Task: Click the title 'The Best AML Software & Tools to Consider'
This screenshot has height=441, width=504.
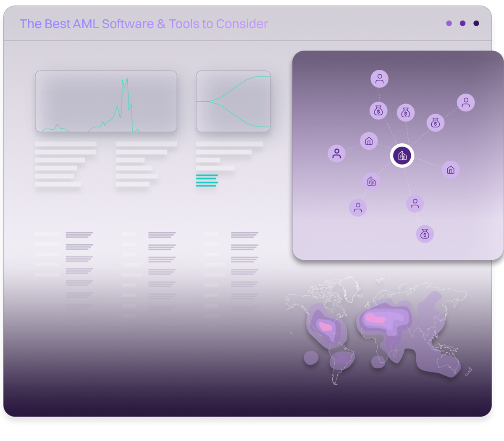Action: click(144, 24)
